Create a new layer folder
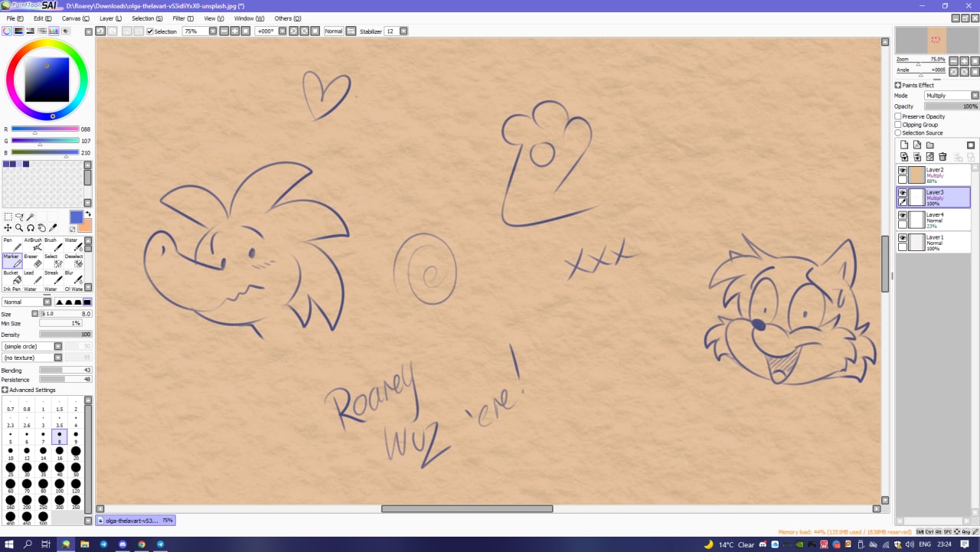 [x=929, y=145]
